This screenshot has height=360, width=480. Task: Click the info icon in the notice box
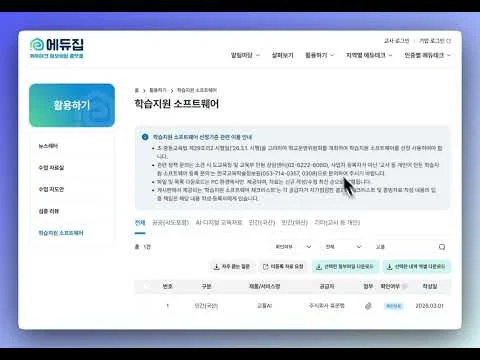145,137
